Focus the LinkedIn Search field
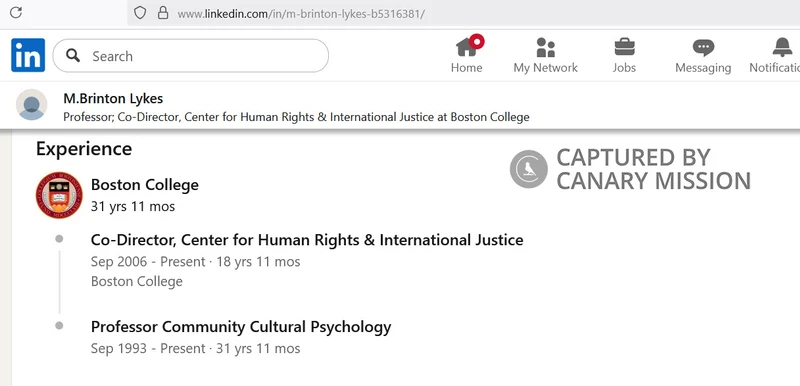Screen dimensions: 800x386 tap(191, 56)
